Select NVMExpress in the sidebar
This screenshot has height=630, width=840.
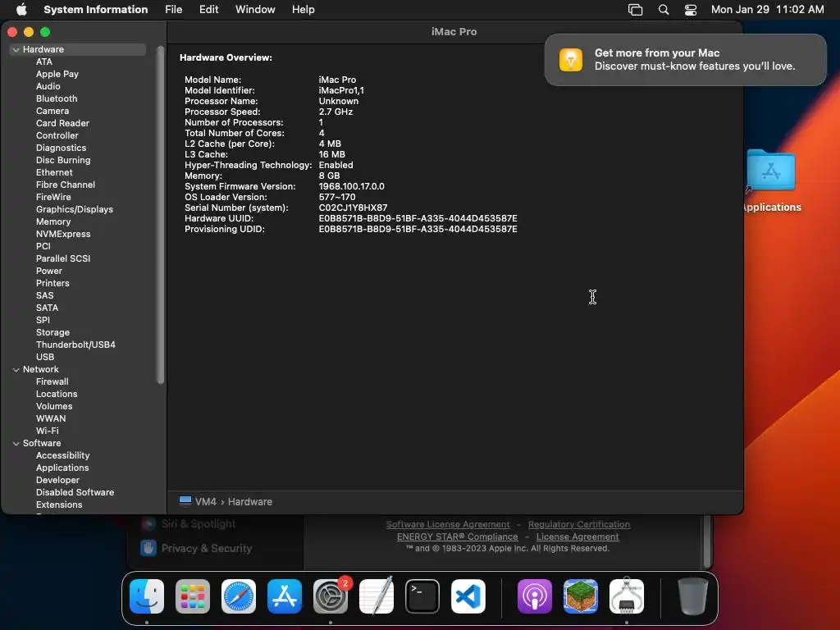pos(63,234)
